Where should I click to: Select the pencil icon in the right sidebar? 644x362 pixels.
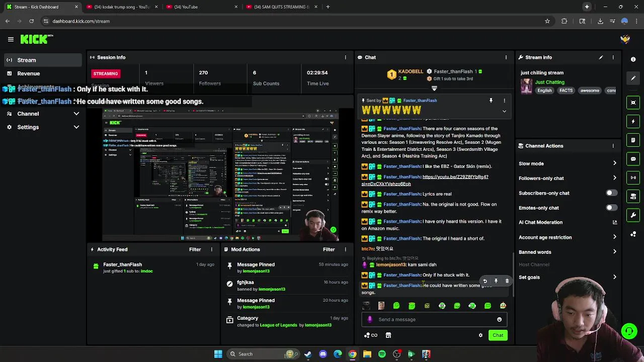pyautogui.click(x=633, y=78)
